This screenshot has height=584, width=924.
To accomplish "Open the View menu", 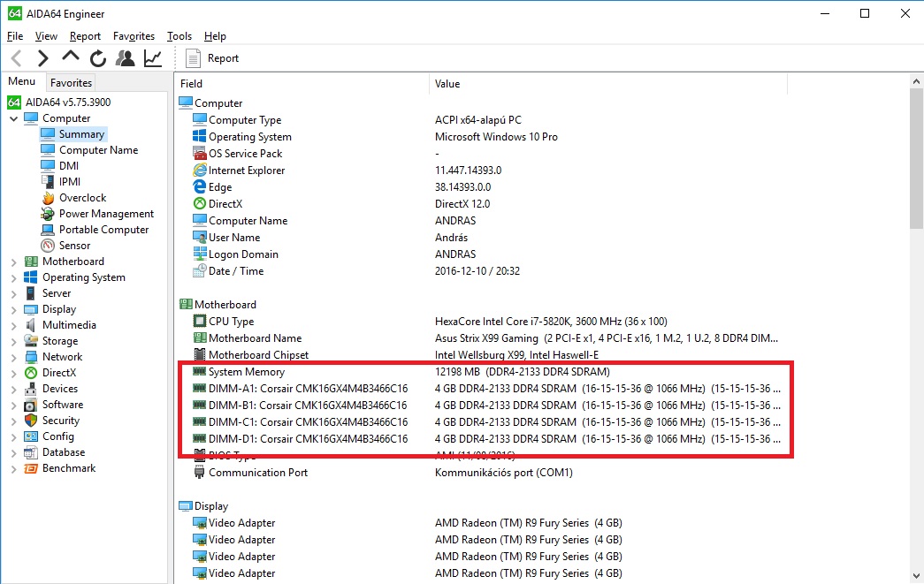I will tap(46, 36).
